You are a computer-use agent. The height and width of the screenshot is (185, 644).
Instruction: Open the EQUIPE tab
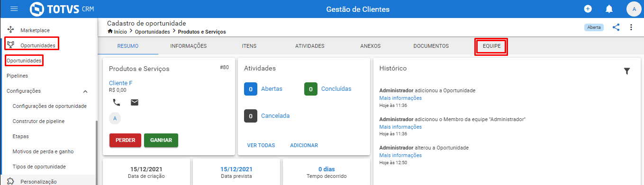point(491,46)
